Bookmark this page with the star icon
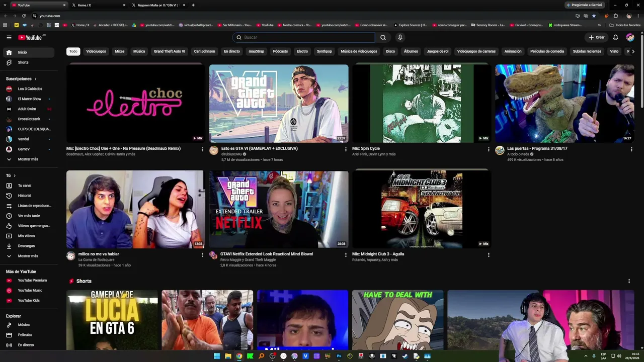 coord(594,16)
